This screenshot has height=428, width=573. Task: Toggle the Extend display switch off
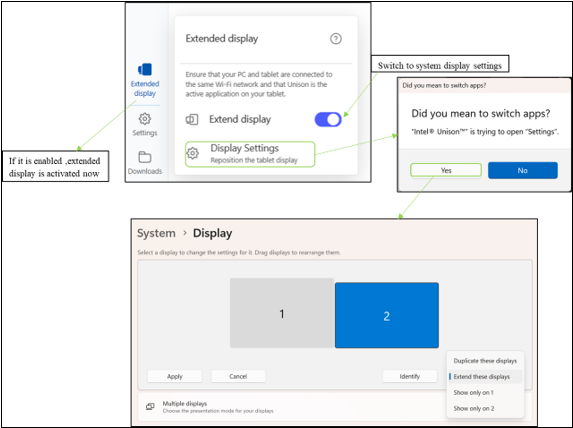(x=328, y=120)
